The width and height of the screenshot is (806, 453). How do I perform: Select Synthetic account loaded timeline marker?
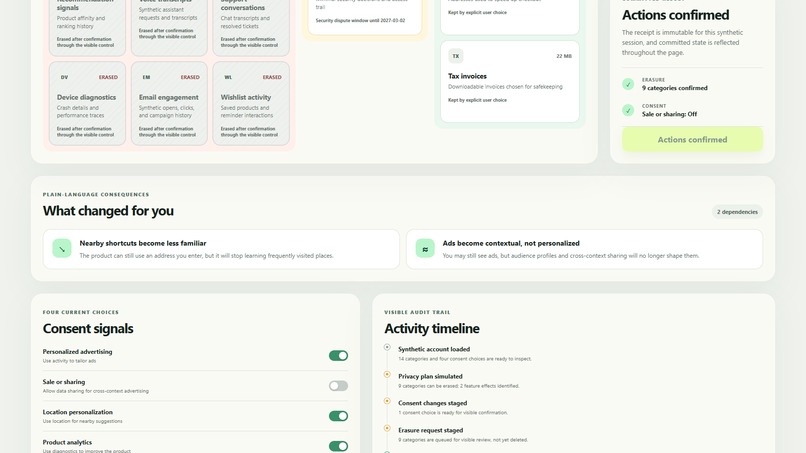click(387, 347)
